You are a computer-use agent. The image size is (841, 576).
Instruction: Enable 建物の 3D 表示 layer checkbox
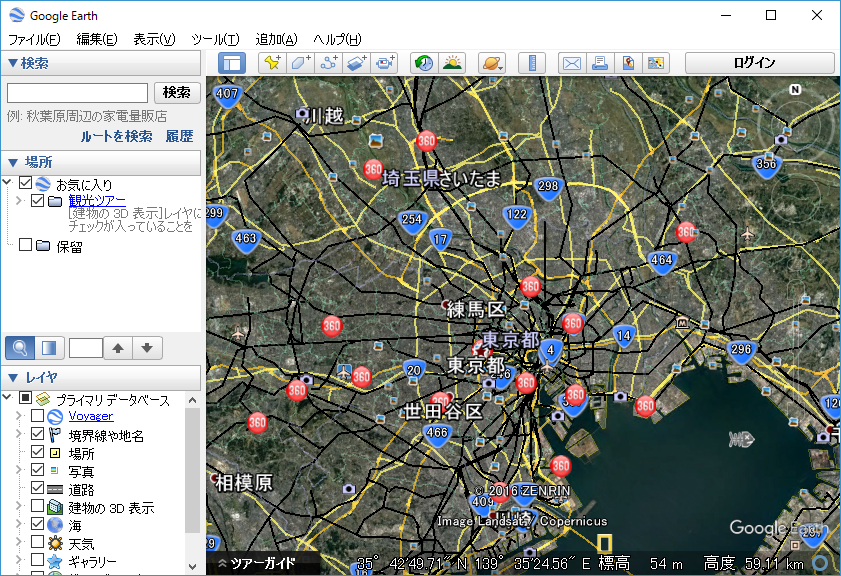38,506
